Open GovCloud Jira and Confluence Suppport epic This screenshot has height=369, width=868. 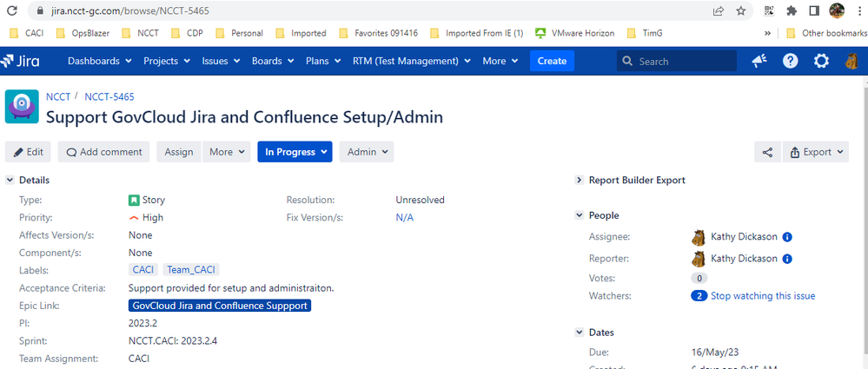220,306
